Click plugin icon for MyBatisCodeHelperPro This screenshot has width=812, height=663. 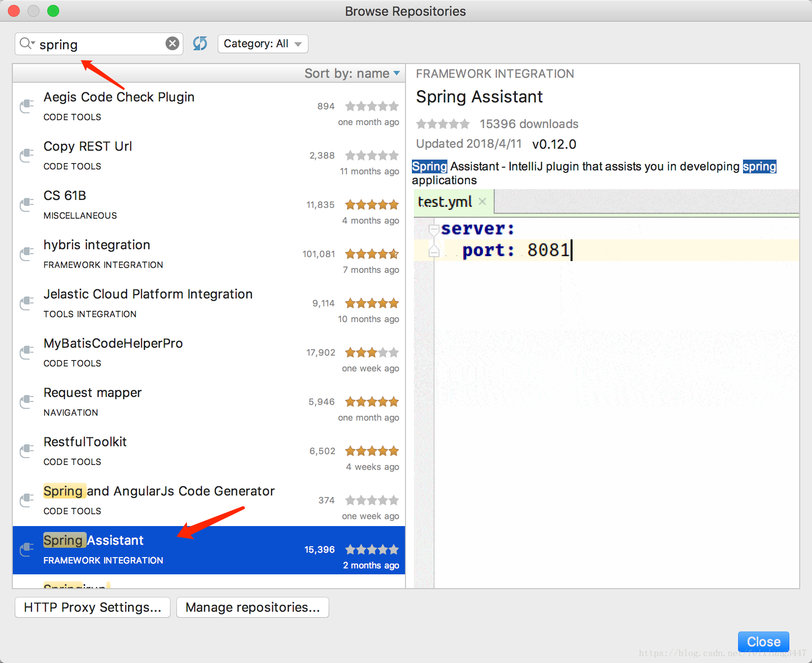[27, 352]
